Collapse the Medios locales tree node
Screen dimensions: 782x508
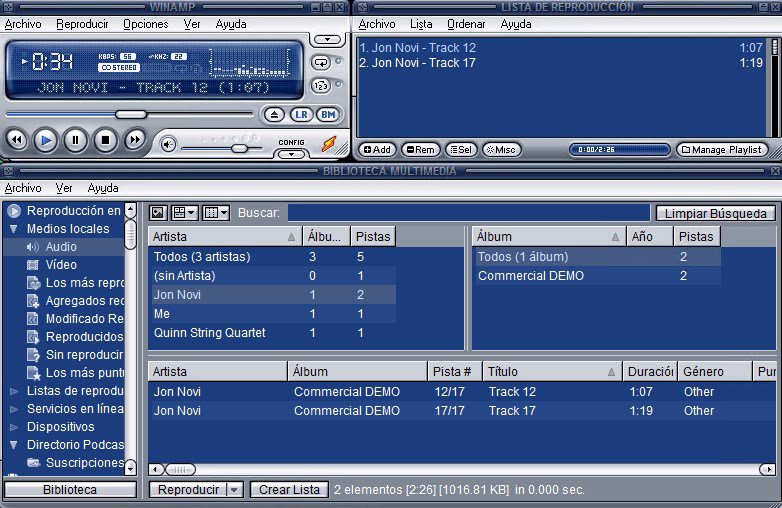click(x=14, y=229)
